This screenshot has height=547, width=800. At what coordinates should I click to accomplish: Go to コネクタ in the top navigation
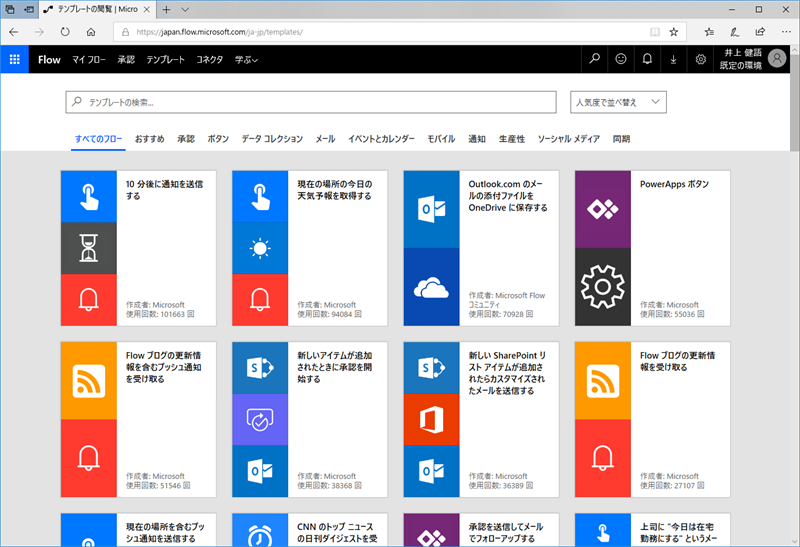(210, 59)
